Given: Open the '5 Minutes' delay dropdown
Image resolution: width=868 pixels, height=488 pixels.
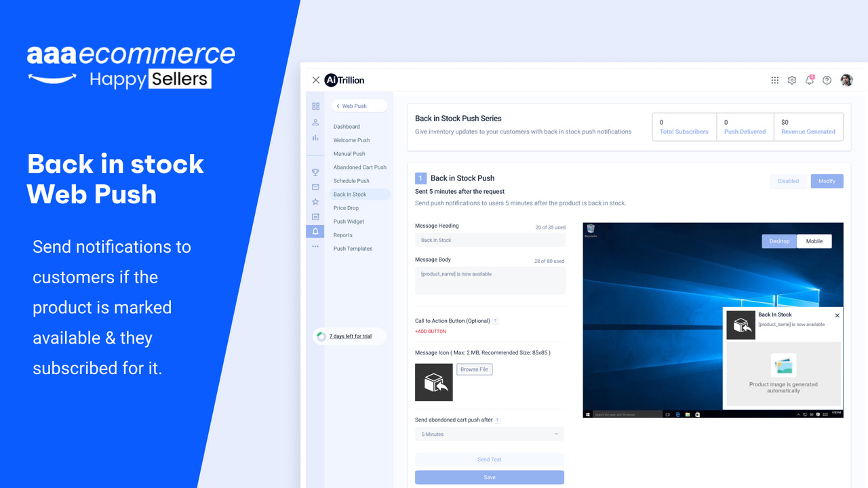Looking at the screenshot, I should pyautogui.click(x=490, y=434).
